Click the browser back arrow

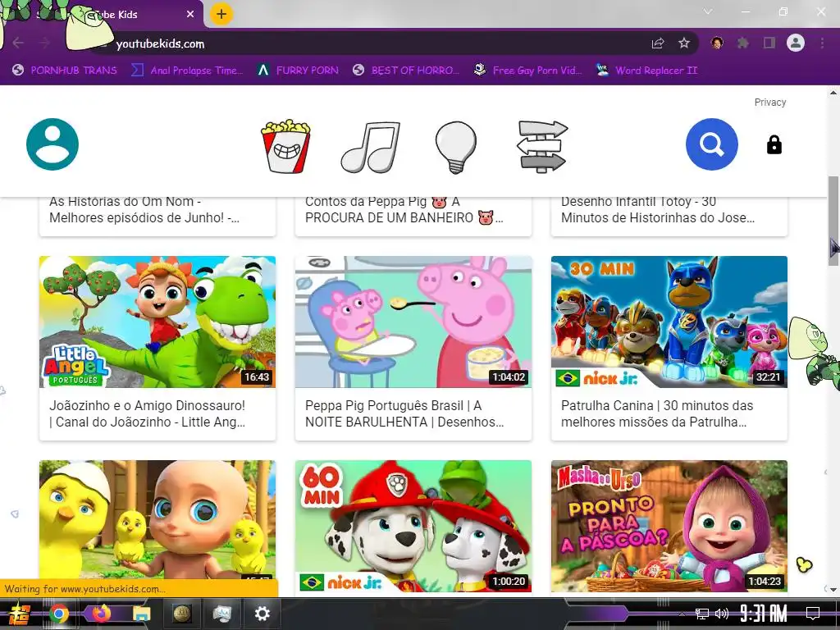(x=18, y=43)
